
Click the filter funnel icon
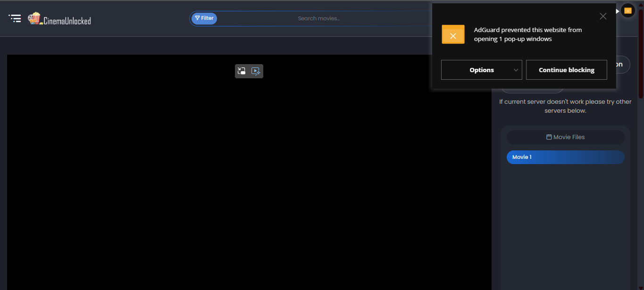click(197, 18)
